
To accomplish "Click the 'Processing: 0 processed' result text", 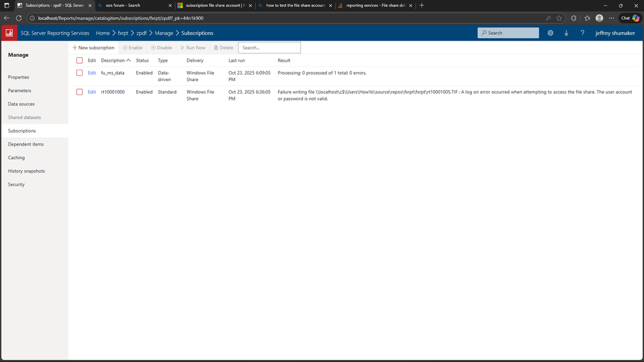I will point(322,73).
